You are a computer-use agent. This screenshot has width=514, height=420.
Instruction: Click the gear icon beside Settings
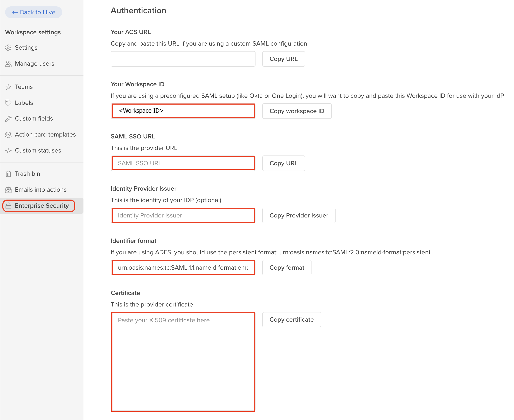click(9, 48)
